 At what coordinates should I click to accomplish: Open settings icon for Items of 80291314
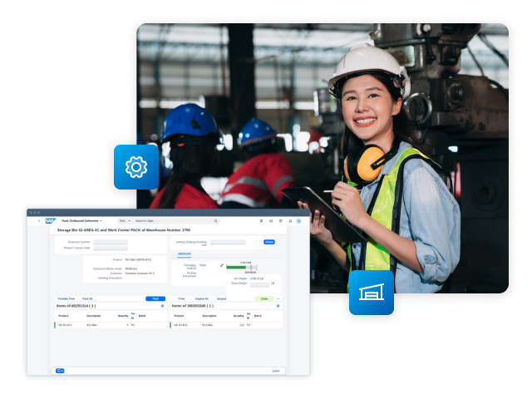coord(163,306)
